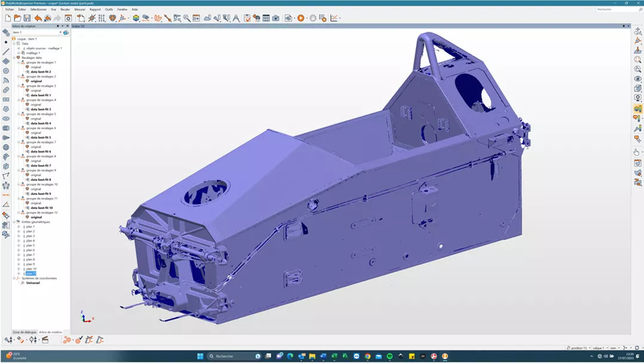Open the Rapport menu
Image resolution: width=644 pixels, height=363 pixels.
click(95, 10)
